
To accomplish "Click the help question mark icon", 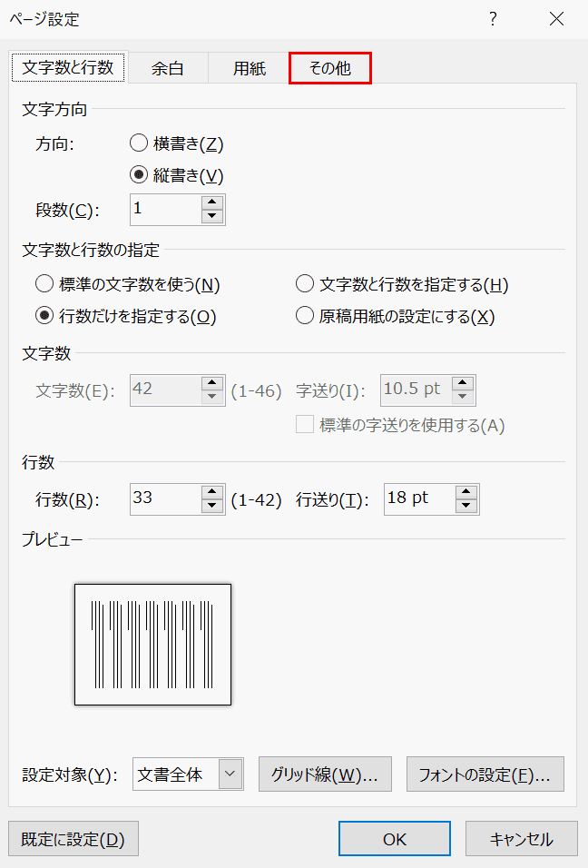I will click(x=493, y=19).
